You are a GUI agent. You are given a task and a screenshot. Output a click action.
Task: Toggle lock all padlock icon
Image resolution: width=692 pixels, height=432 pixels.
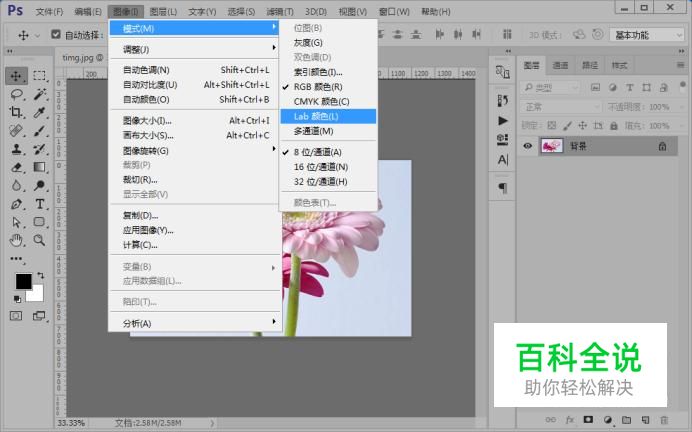(x=613, y=126)
